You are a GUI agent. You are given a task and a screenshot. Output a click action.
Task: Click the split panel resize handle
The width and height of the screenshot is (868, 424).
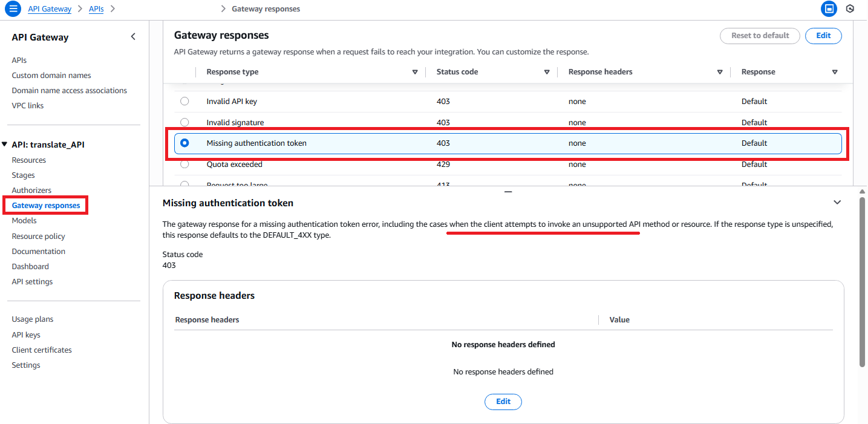[x=508, y=191]
